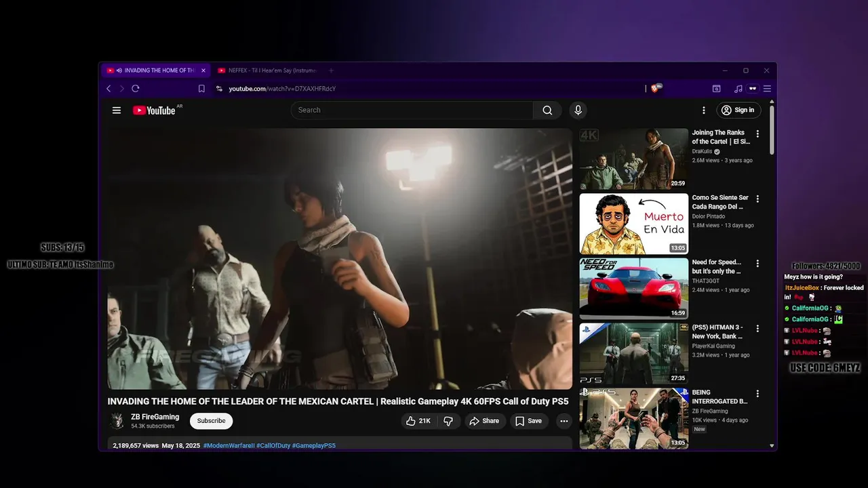
Task: Go forward with the browser forward arrow
Action: pyautogui.click(x=122, y=89)
